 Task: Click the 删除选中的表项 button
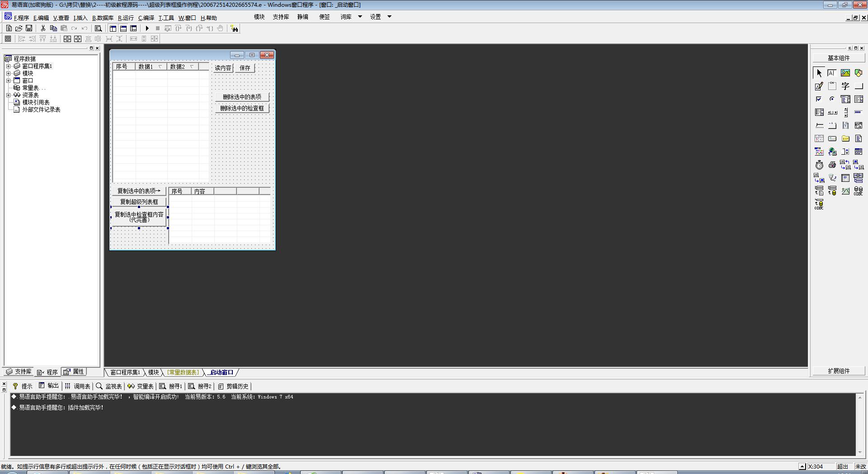click(242, 97)
